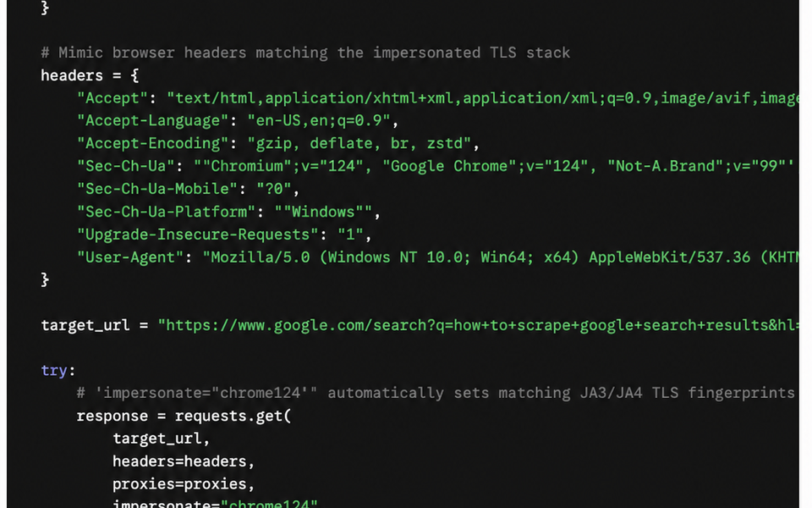Click the "Windows" platform value
Screen dimensions: 812x508
click(x=323, y=212)
